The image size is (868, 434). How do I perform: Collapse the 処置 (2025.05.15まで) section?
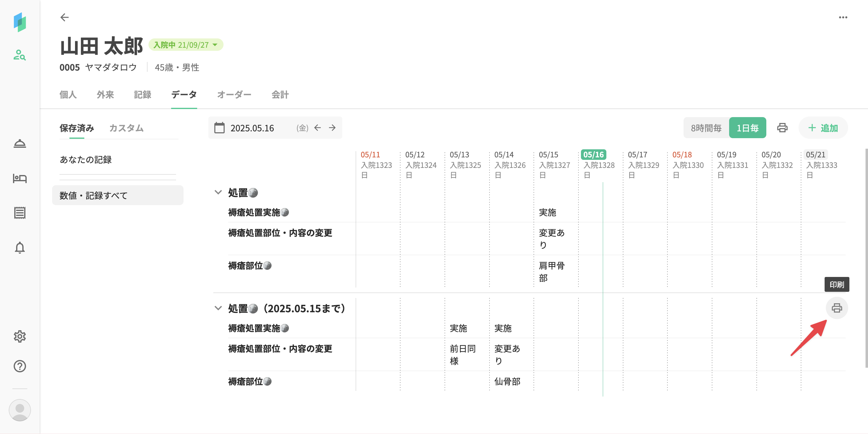pyautogui.click(x=218, y=308)
